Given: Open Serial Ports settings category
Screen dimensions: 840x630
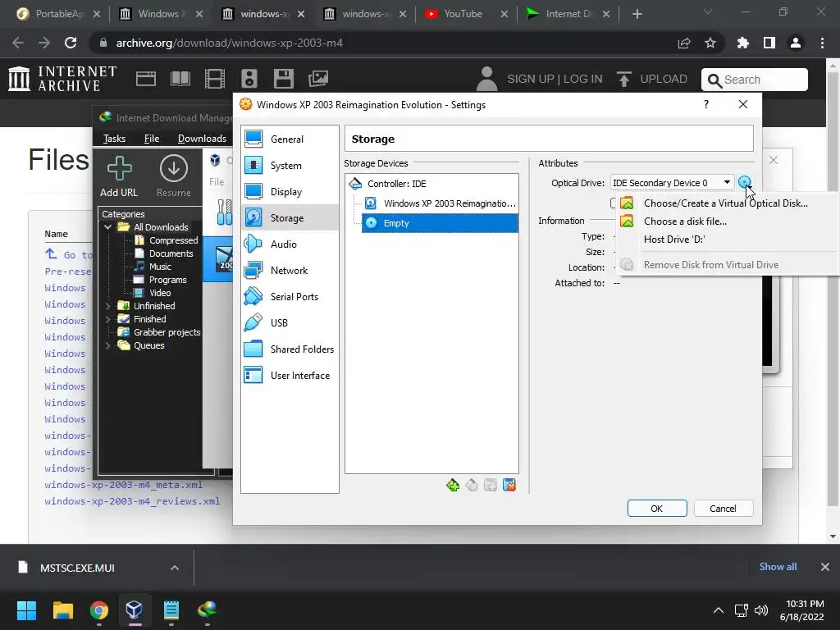Looking at the screenshot, I should [x=290, y=297].
